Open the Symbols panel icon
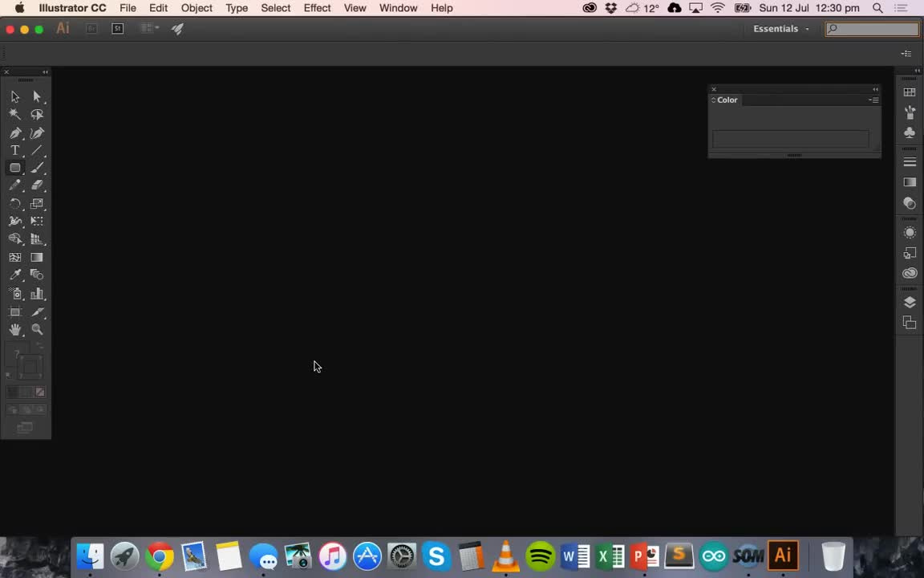The image size is (924, 578). (x=910, y=132)
